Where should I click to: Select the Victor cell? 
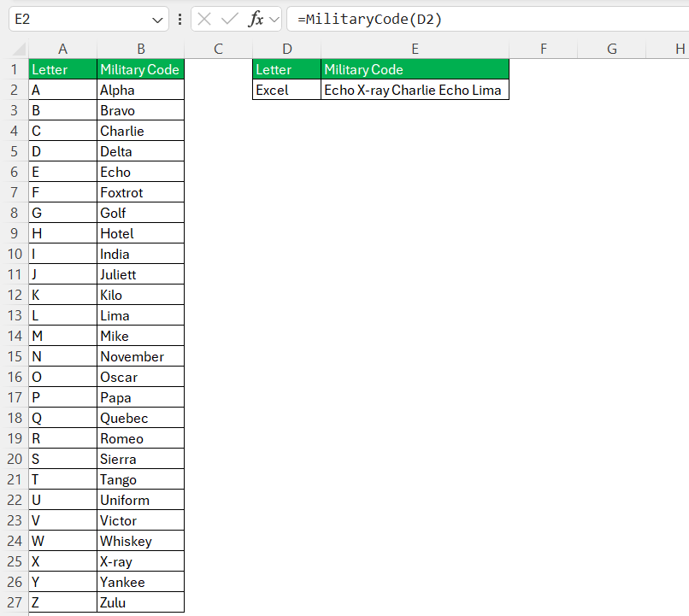pos(140,520)
